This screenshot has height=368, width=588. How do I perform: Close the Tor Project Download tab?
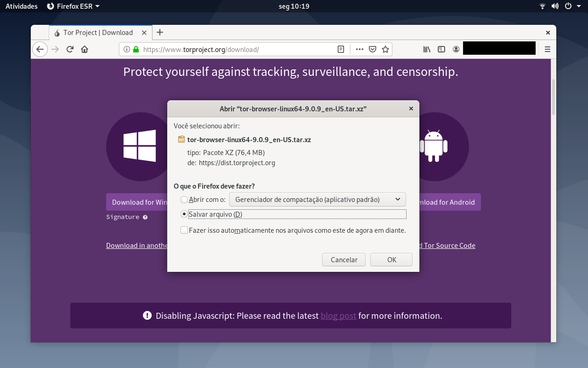point(144,33)
